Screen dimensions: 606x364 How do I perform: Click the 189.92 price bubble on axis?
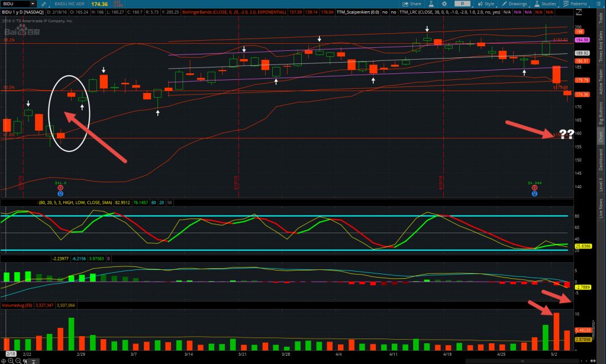[x=582, y=53]
